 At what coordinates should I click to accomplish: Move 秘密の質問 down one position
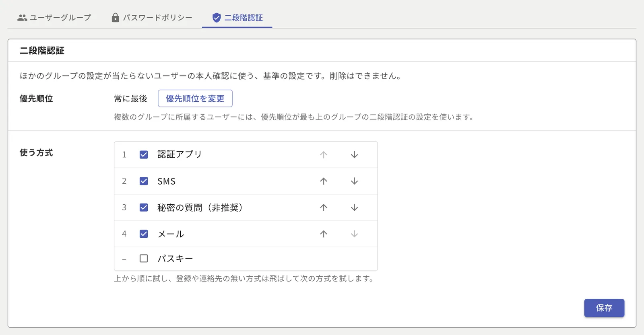click(354, 208)
